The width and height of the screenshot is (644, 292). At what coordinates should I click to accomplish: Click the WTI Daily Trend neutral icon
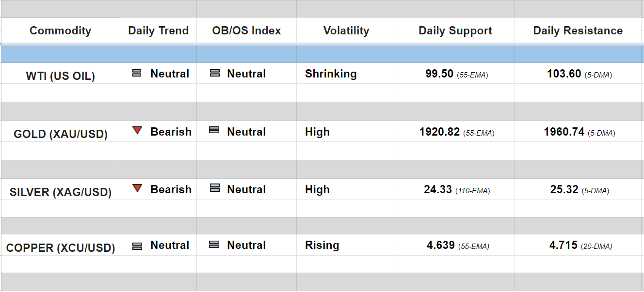point(137,74)
